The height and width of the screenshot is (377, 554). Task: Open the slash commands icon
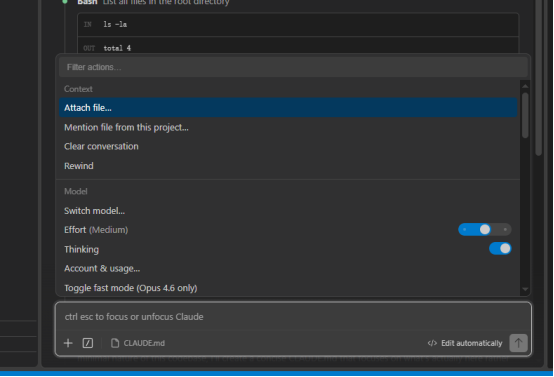pyautogui.click(x=88, y=343)
